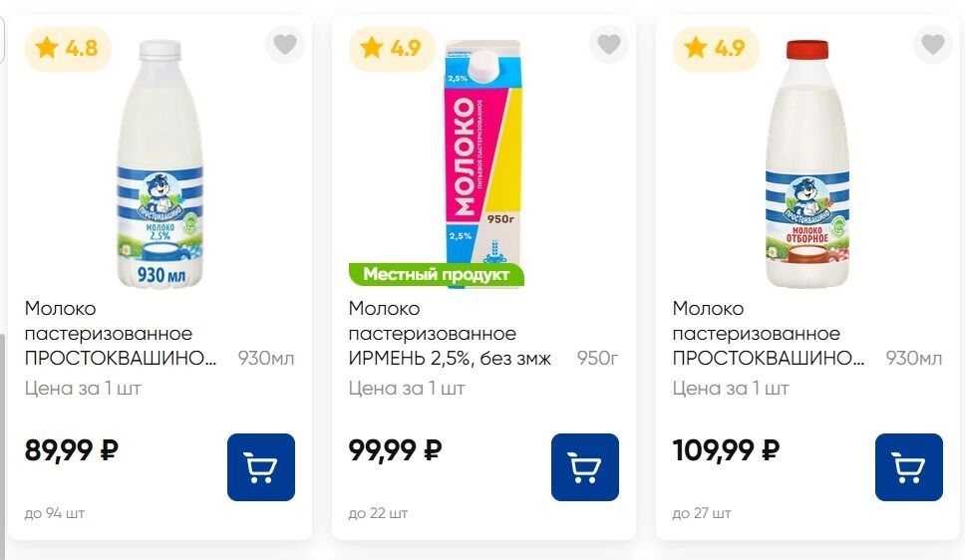The height and width of the screenshot is (560, 965).
Task: Favorite the 109,99 ₽ Otbornoe milk
Action: click(x=933, y=45)
